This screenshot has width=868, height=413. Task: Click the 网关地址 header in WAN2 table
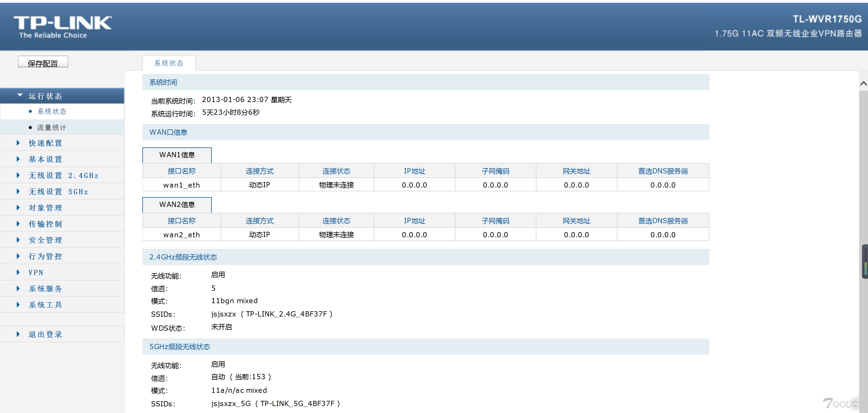576,221
